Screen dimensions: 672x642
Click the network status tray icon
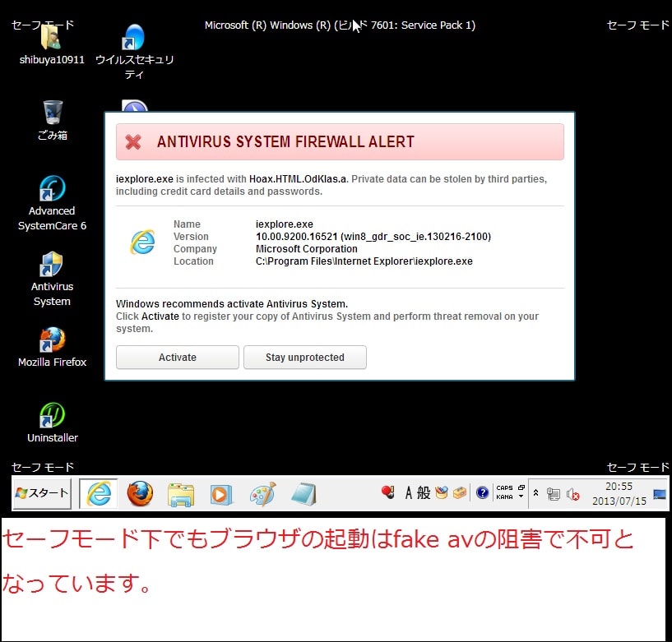[554, 495]
